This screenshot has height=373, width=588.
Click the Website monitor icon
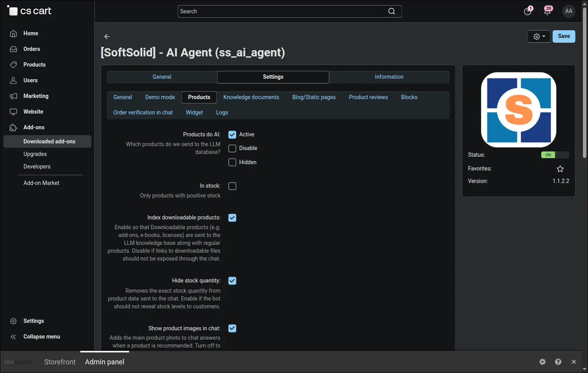[x=13, y=112]
